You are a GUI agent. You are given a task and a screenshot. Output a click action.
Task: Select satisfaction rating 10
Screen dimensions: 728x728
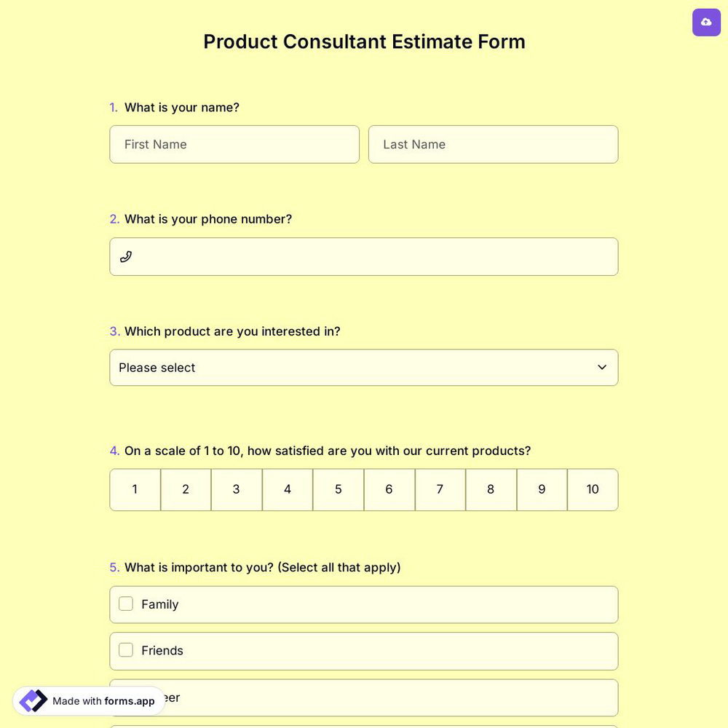[593, 489]
